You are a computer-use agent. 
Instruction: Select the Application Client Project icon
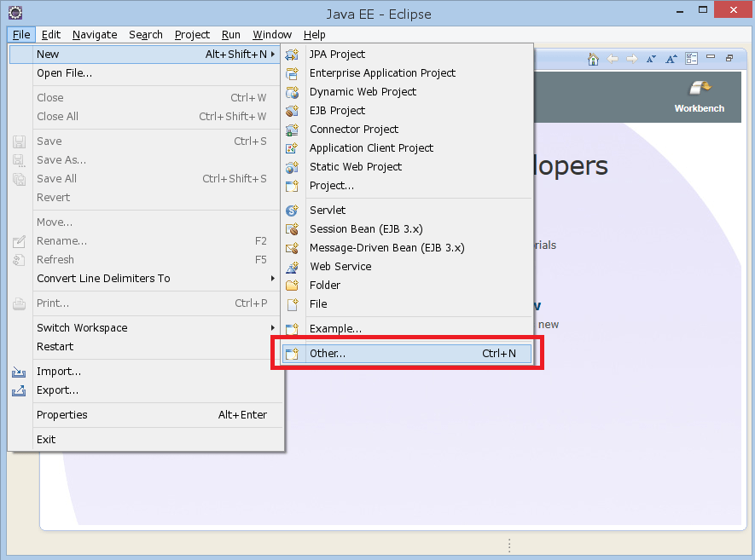point(292,148)
